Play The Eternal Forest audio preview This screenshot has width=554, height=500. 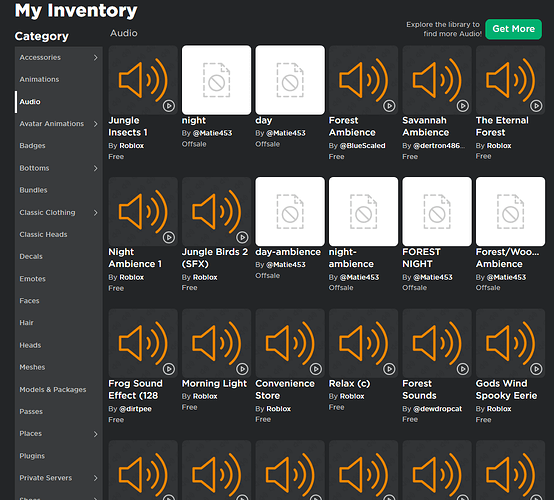[536, 106]
